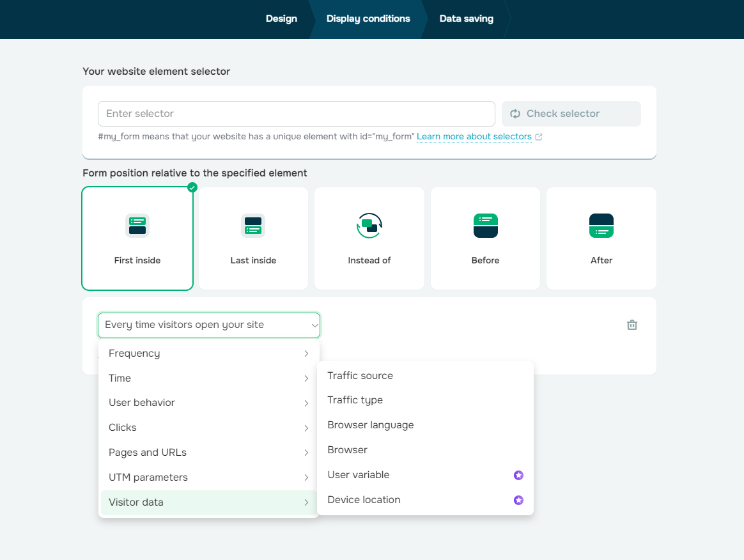
Task: Click the chevron next to Frequency
Action: click(x=307, y=354)
